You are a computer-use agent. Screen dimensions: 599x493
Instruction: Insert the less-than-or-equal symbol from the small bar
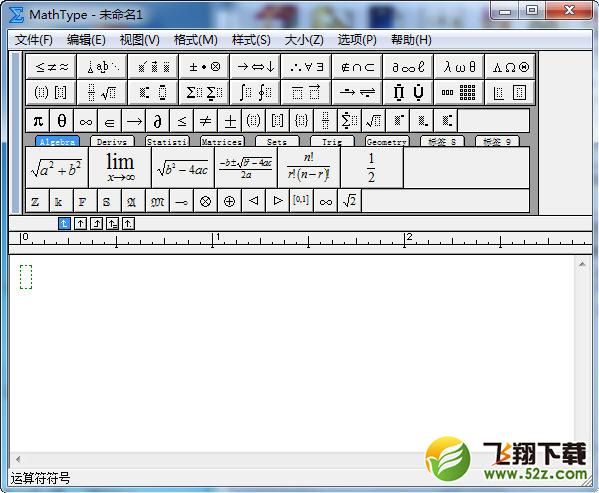pos(181,121)
